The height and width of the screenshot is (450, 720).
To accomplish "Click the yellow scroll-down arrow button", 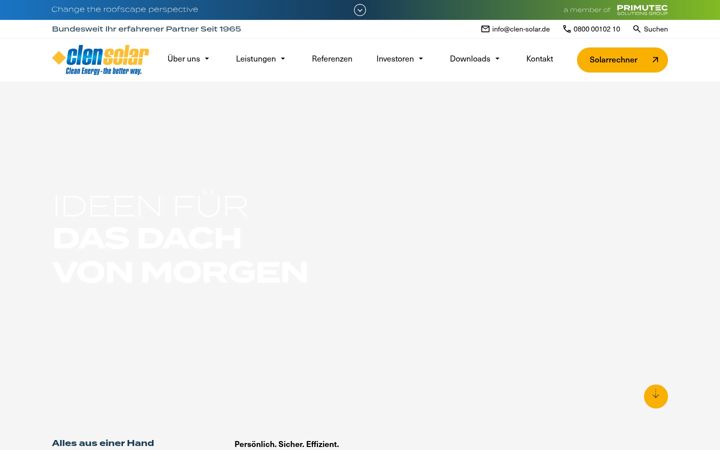I will click(656, 396).
